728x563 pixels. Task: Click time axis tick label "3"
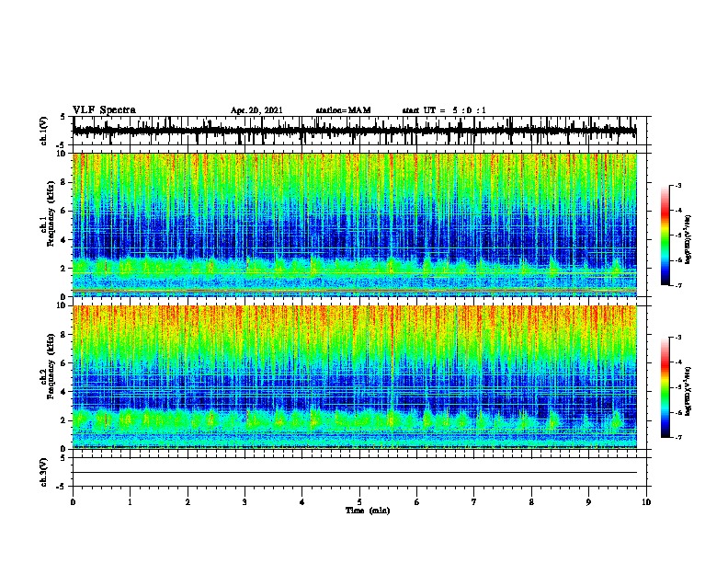point(245,502)
